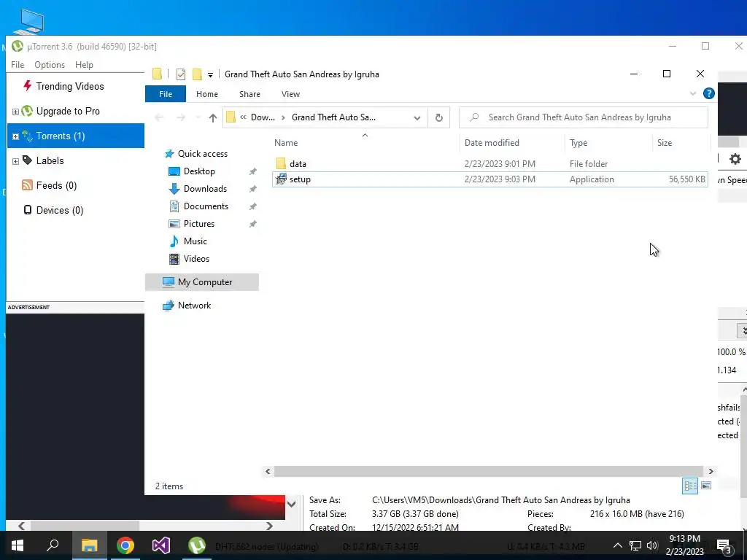This screenshot has height=560, width=747.
Task: Open Google Chrome from taskbar
Action: click(125, 545)
